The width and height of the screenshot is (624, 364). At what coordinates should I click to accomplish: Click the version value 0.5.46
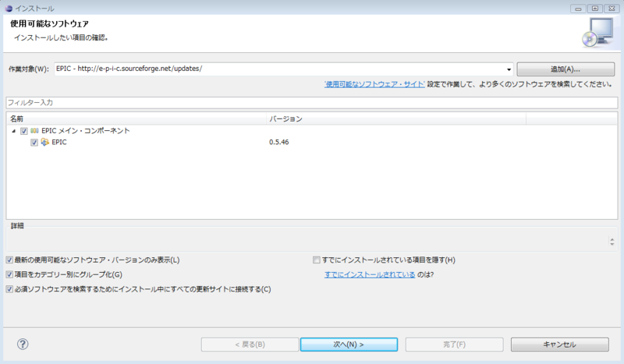click(x=279, y=143)
